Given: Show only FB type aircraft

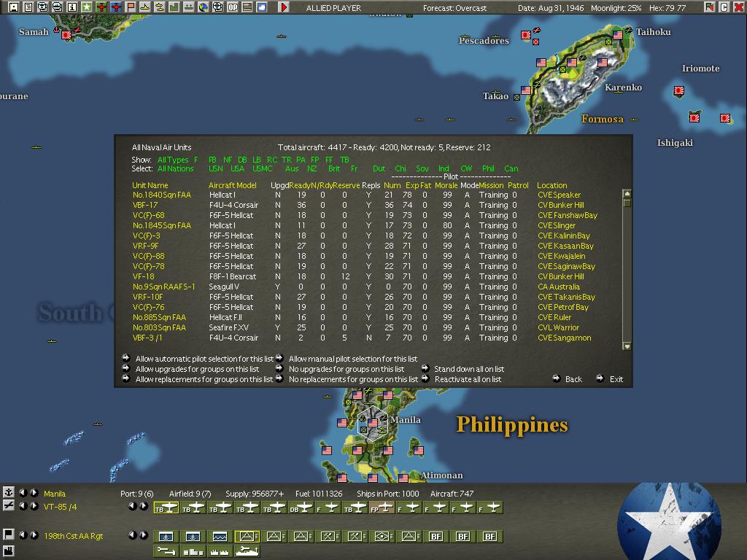Looking at the screenshot, I should (212, 160).
